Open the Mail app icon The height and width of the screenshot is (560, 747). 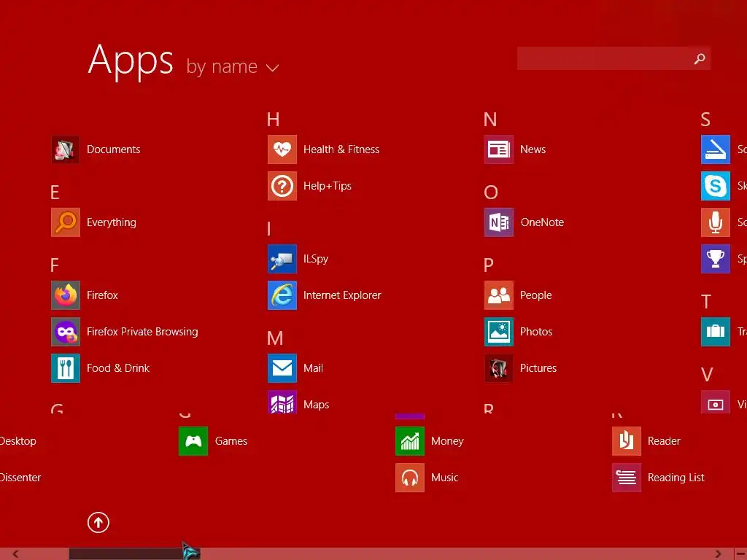(x=282, y=368)
